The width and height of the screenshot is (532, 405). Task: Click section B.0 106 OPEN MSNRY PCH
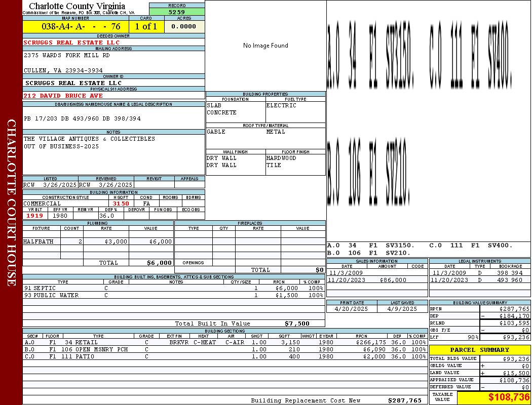[x=225, y=349]
